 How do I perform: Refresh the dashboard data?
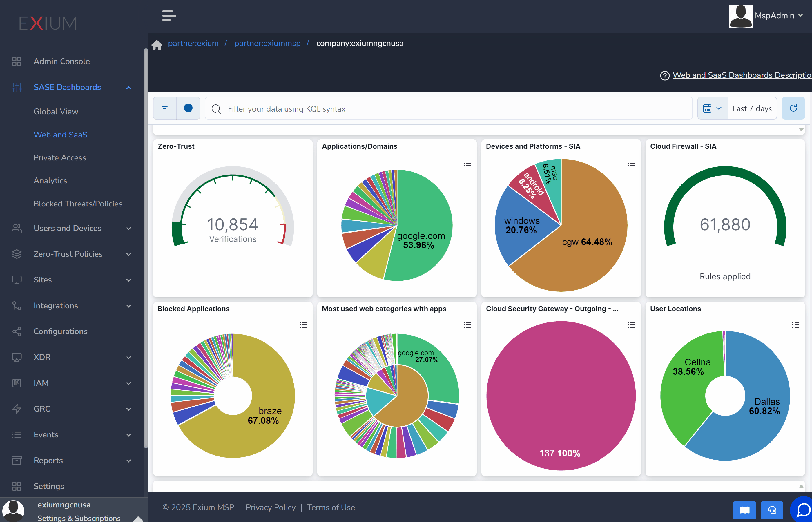[x=793, y=108]
